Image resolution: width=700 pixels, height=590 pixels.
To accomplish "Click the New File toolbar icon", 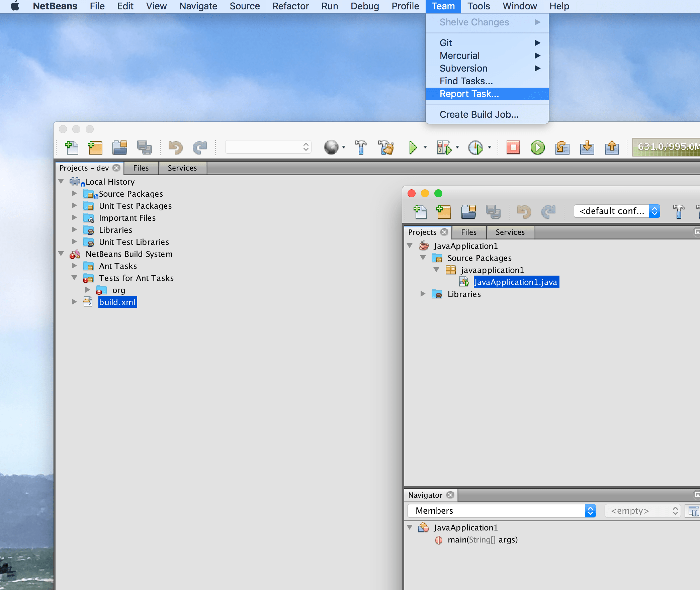I will (71, 147).
